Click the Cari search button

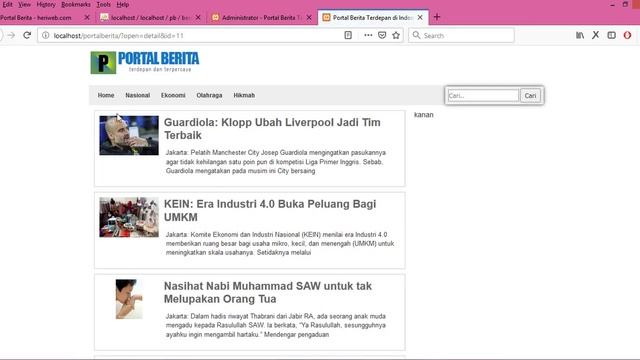(x=530, y=96)
